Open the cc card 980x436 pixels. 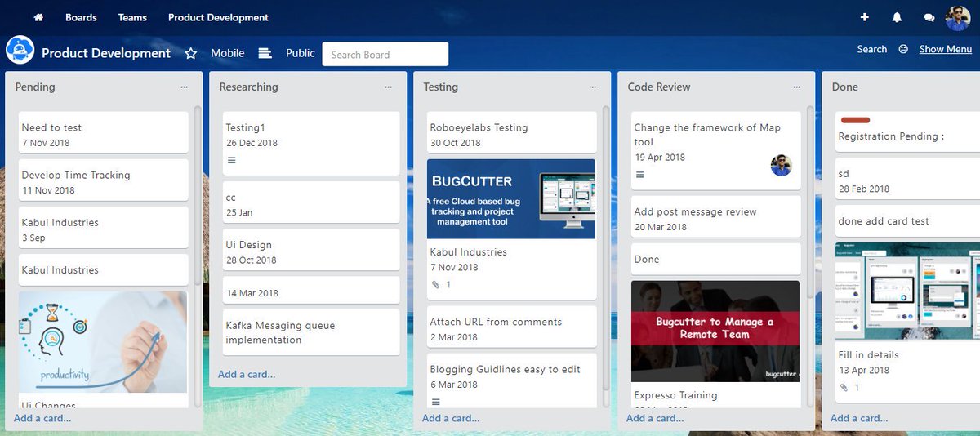(311, 202)
